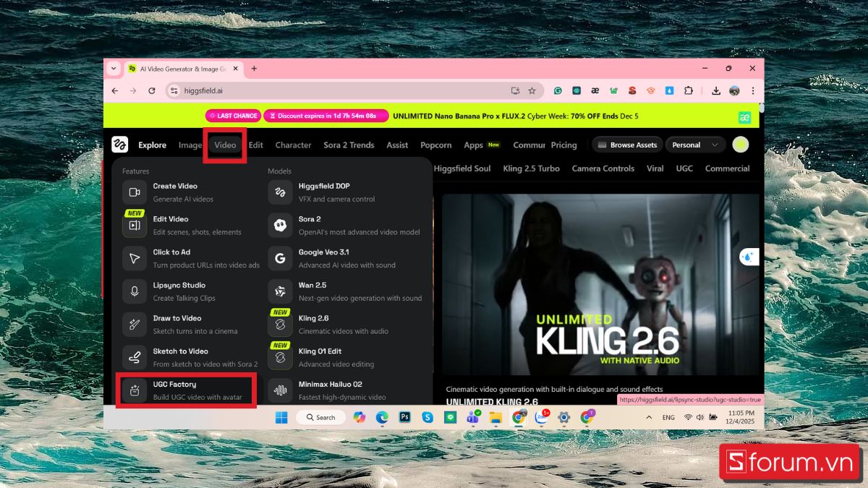
Task: Click the LAST CHANCE badge
Action: coord(233,116)
